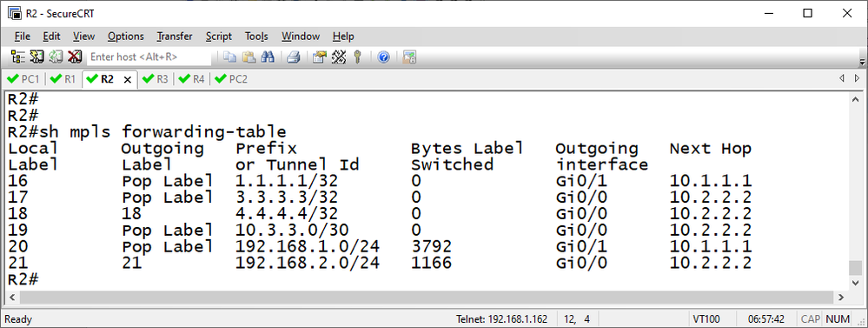Click the Enter host quick connect field

point(149,57)
